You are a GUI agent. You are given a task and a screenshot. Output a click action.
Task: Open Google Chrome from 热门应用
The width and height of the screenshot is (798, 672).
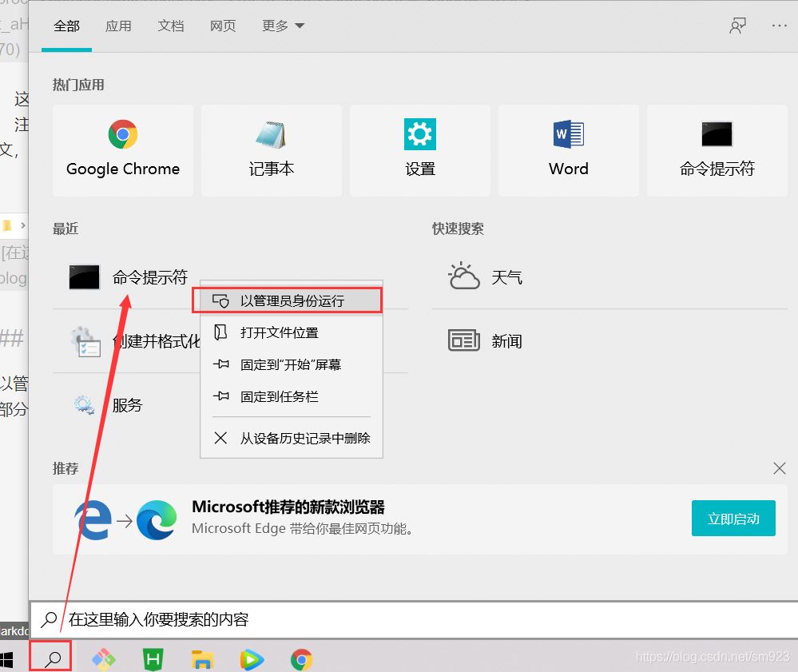pyautogui.click(x=122, y=150)
